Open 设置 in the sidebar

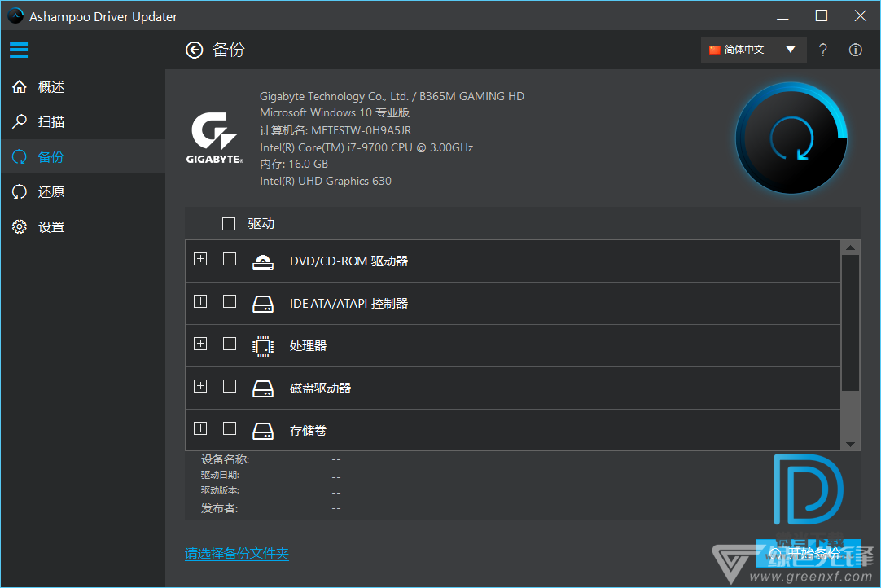(x=83, y=226)
